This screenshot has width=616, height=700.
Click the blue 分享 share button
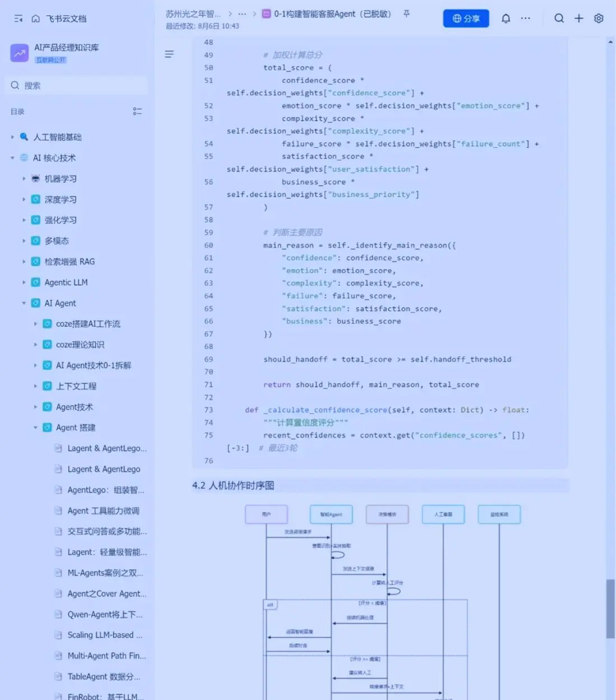click(x=466, y=18)
